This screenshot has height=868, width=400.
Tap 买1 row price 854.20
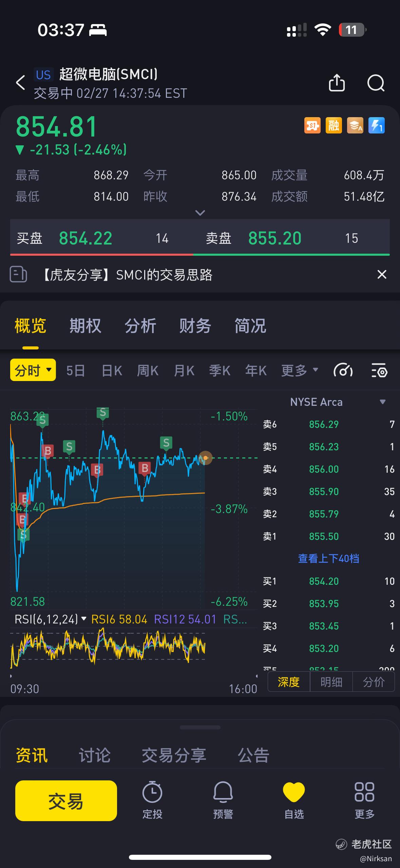324,581
